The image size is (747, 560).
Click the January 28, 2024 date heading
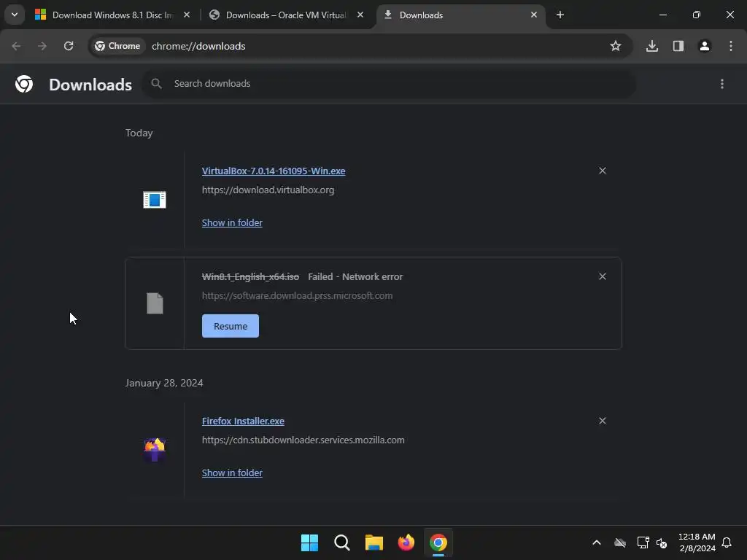[164, 383]
